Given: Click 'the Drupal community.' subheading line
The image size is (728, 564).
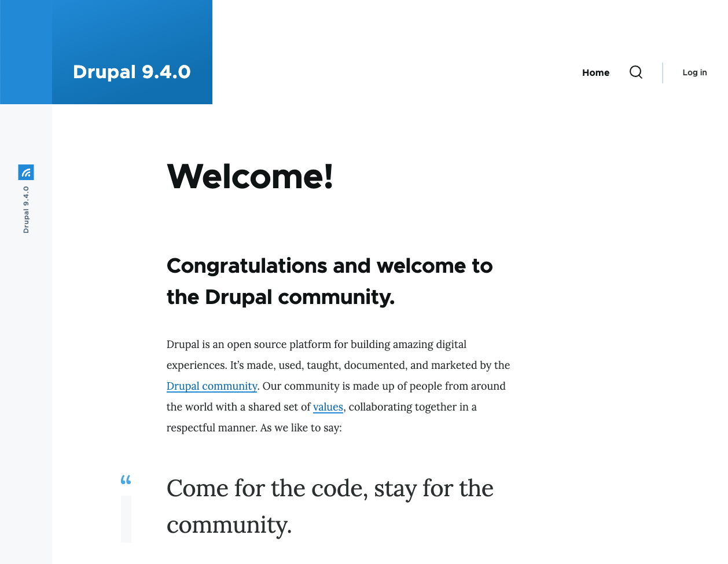Looking at the screenshot, I should (x=281, y=297).
